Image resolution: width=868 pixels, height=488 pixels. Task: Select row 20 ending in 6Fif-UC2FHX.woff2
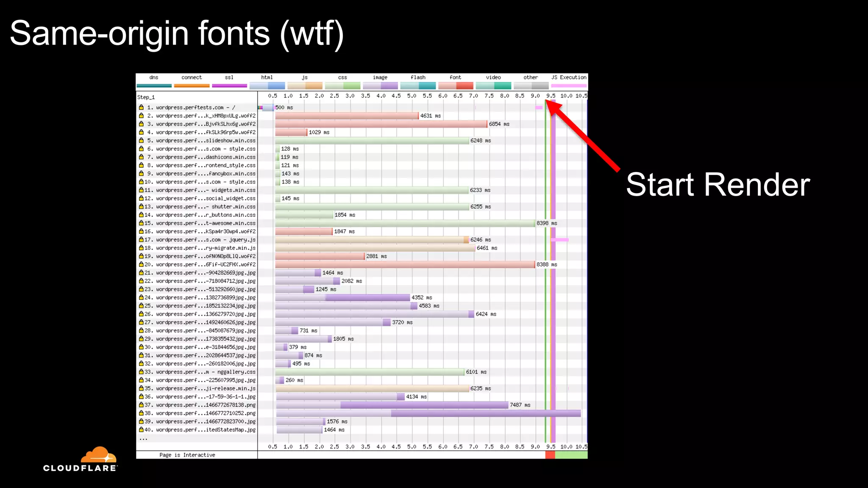point(197,264)
